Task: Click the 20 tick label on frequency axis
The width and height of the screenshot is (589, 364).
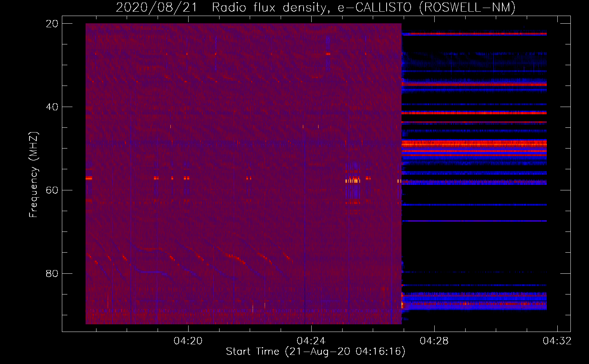Action: (52, 24)
